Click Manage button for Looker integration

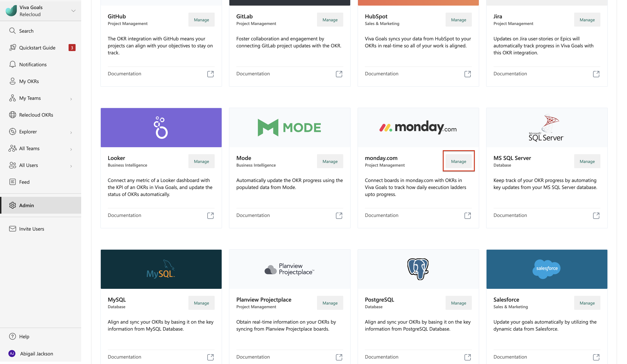201,161
